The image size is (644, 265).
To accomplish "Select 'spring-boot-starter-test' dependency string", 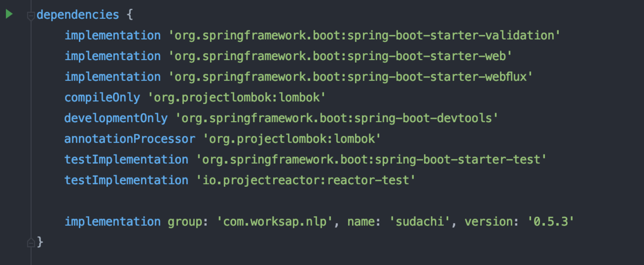I will (x=371, y=159).
